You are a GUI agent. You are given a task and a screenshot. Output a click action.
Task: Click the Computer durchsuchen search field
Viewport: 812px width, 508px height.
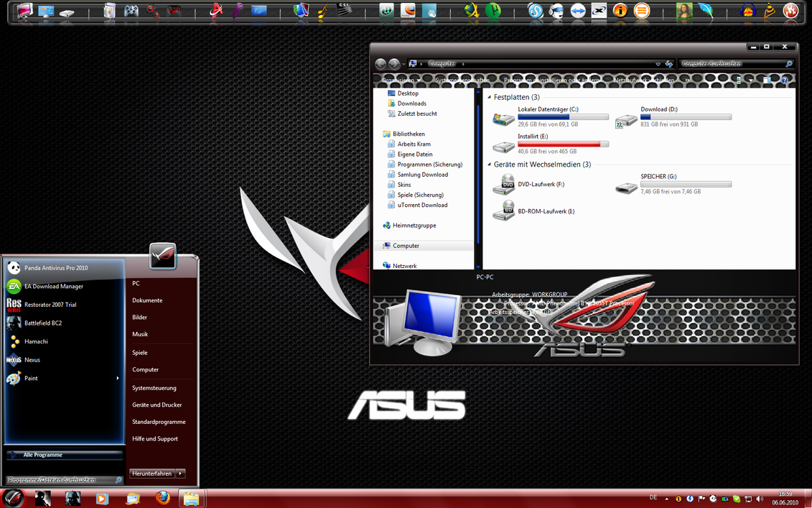pyautogui.click(x=737, y=64)
